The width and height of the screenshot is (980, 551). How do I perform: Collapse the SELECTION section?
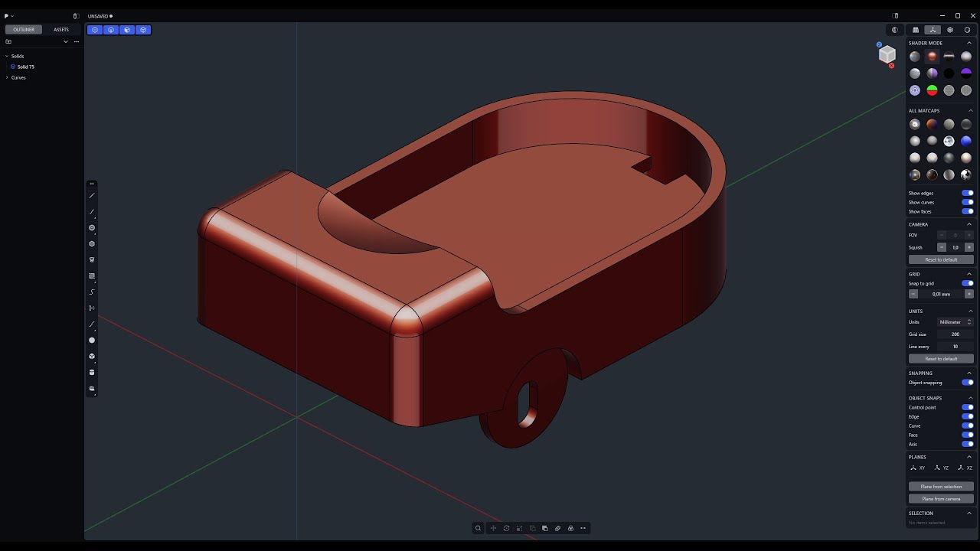969,513
